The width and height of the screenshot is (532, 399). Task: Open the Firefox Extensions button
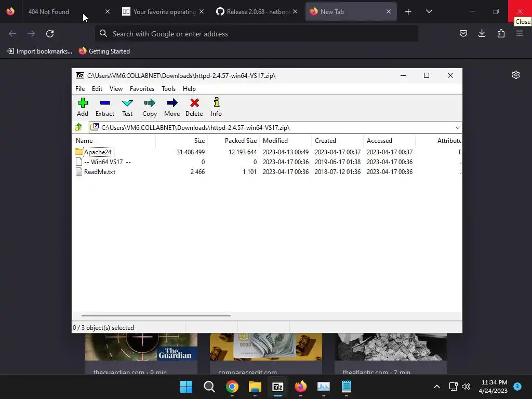click(501, 33)
